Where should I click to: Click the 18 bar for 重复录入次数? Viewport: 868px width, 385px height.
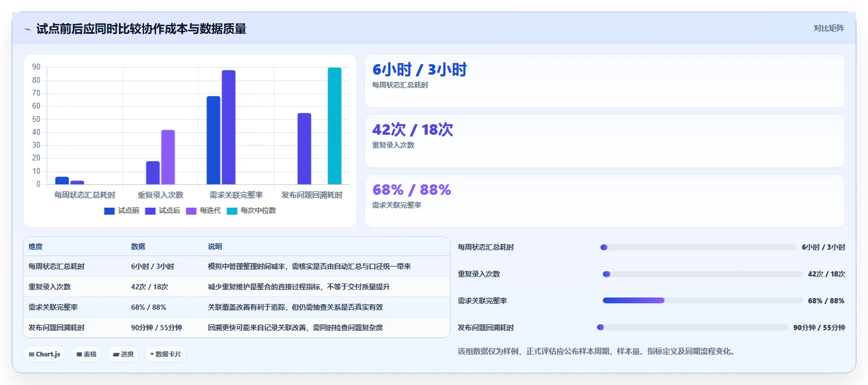153,173
